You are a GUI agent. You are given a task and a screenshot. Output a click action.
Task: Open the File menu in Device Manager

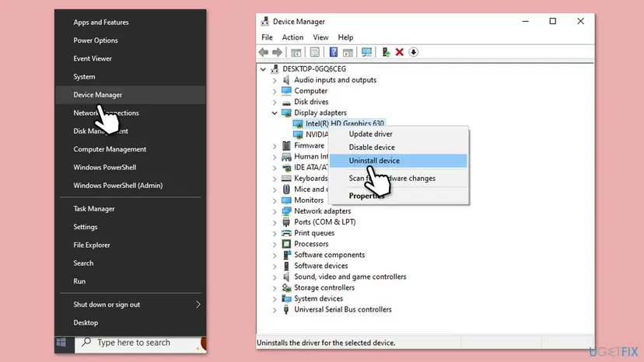point(267,37)
